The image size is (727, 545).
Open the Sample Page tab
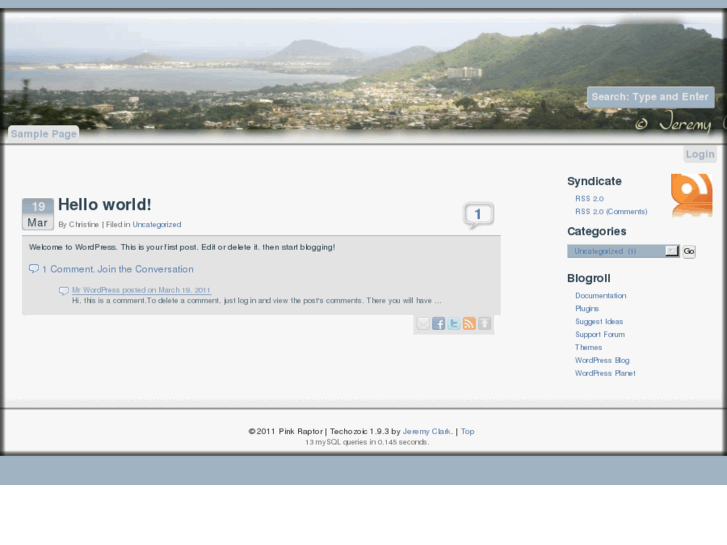43,133
